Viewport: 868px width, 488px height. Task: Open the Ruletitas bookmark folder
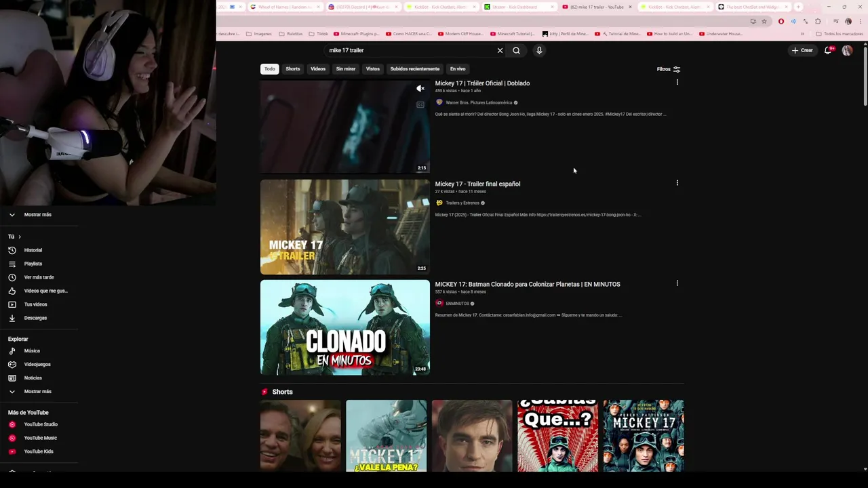tap(290, 33)
